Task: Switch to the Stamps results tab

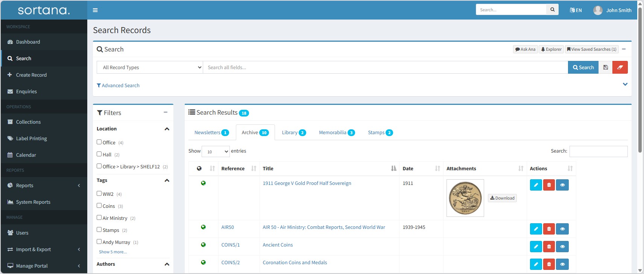Action: click(x=380, y=133)
